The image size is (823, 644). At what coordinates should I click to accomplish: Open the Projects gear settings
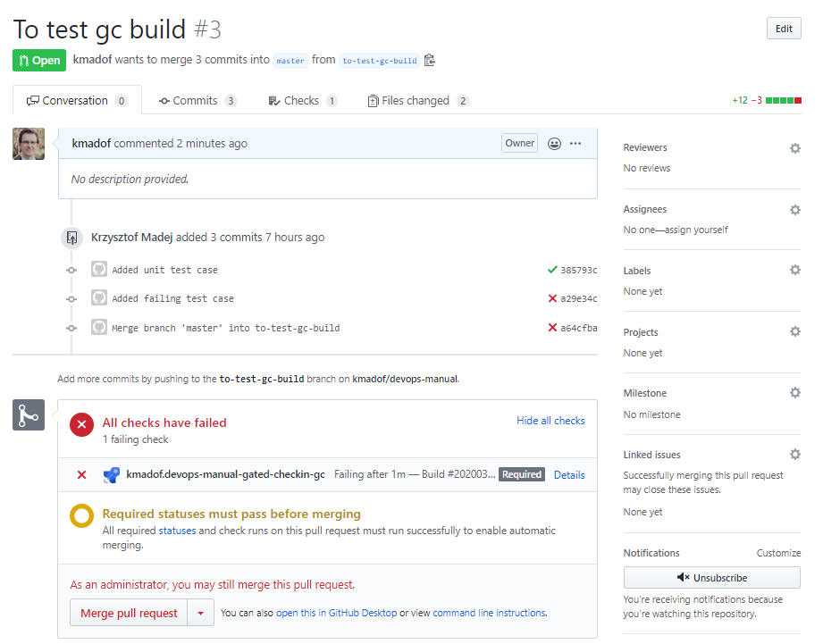click(x=795, y=331)
